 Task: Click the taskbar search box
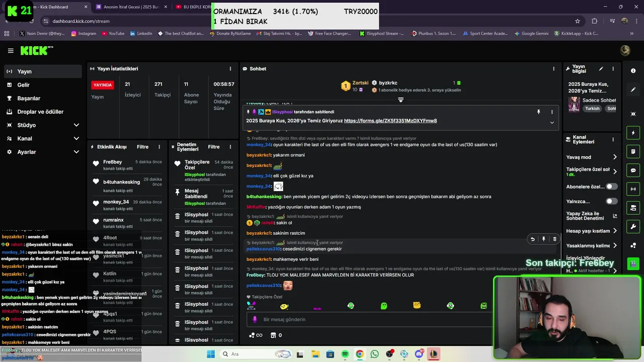click(256, 354)
